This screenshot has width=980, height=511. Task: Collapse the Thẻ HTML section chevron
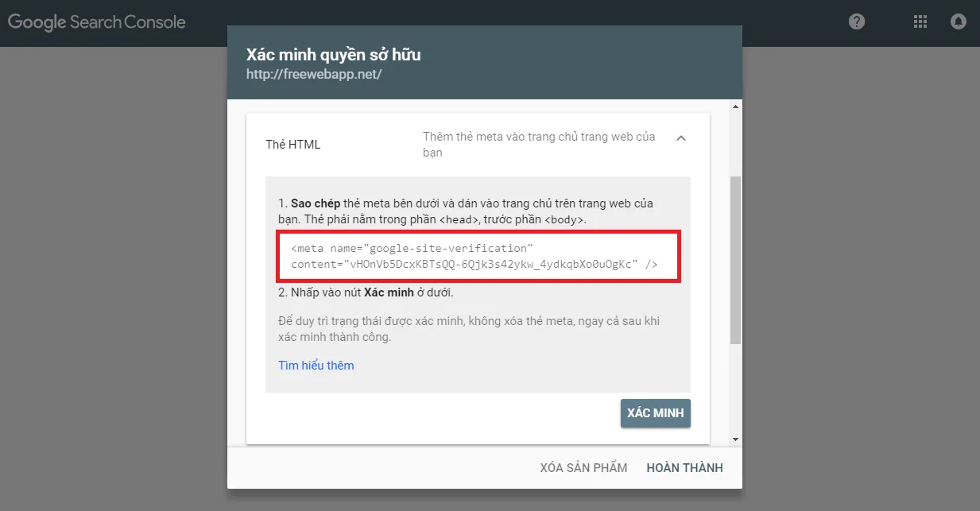pyautogui.click(x=681, y=137)
